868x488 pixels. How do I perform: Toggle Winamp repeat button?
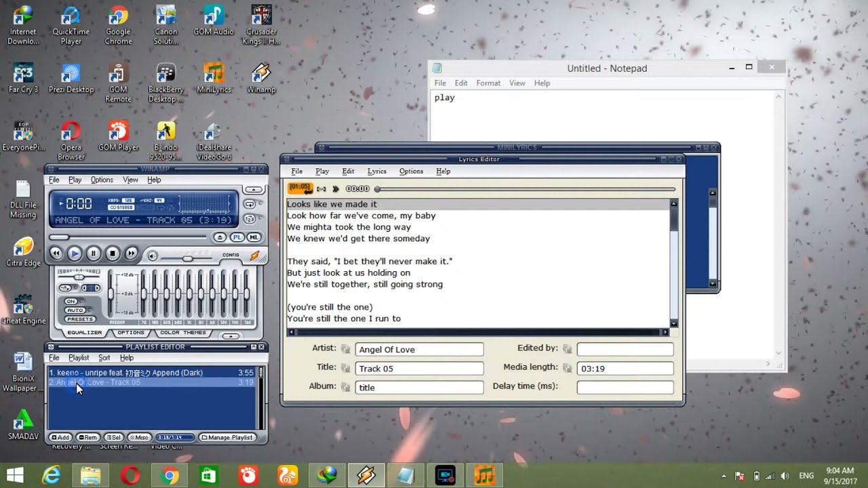point(250,204)
